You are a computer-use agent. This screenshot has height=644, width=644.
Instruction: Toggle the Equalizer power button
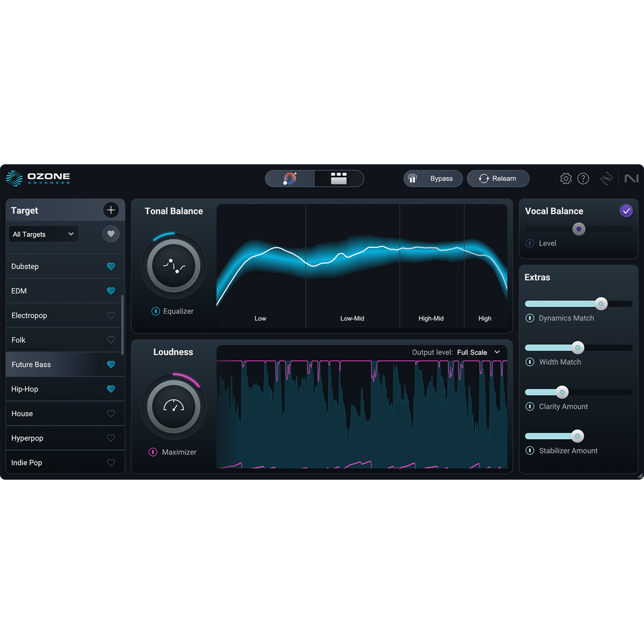tap(156, 311)
